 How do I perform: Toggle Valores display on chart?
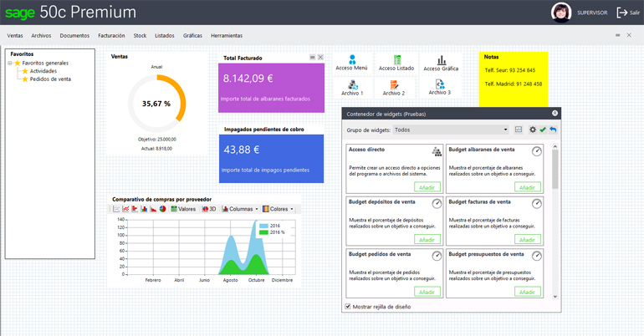[183, 209]
